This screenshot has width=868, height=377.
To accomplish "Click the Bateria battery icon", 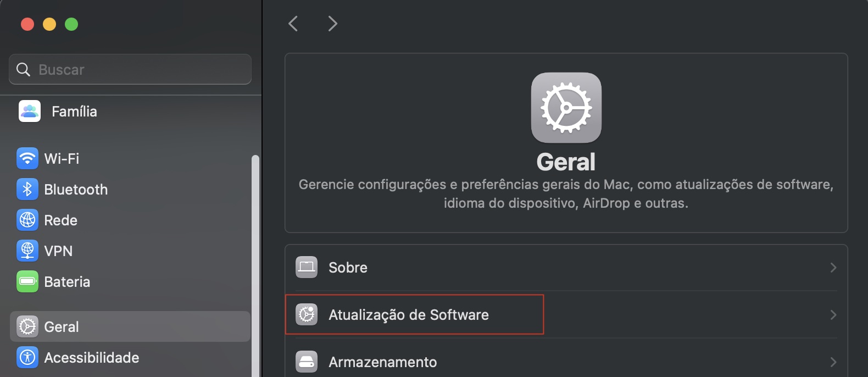I will [27, 281].
